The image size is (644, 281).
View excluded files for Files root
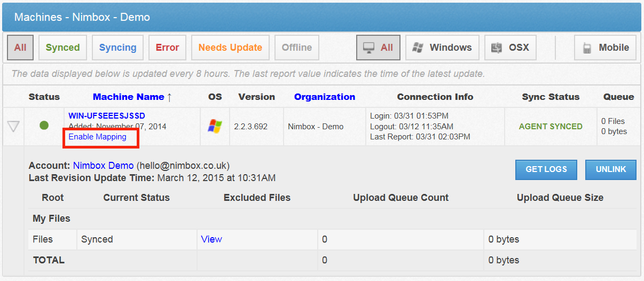[211, 239]
